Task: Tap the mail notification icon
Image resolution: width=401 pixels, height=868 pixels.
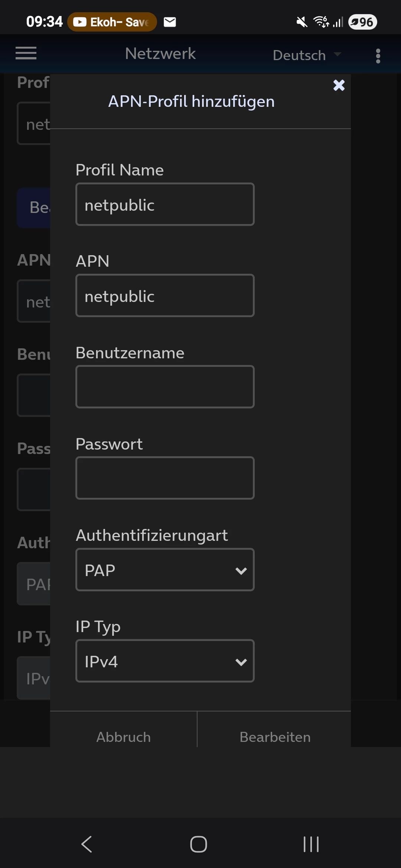Action: pyautogui.click(x=170, y=22)
